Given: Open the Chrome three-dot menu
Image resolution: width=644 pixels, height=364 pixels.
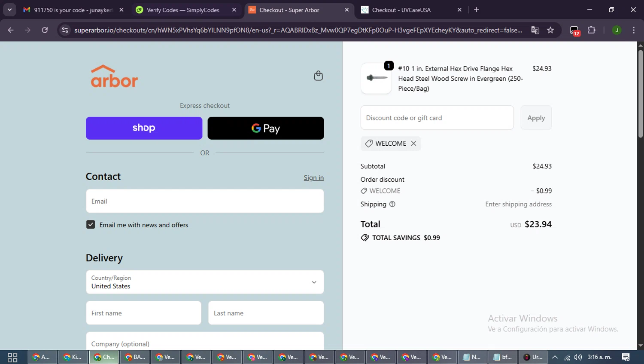Looking at the screenshot, I should click(x=634, y=30).
